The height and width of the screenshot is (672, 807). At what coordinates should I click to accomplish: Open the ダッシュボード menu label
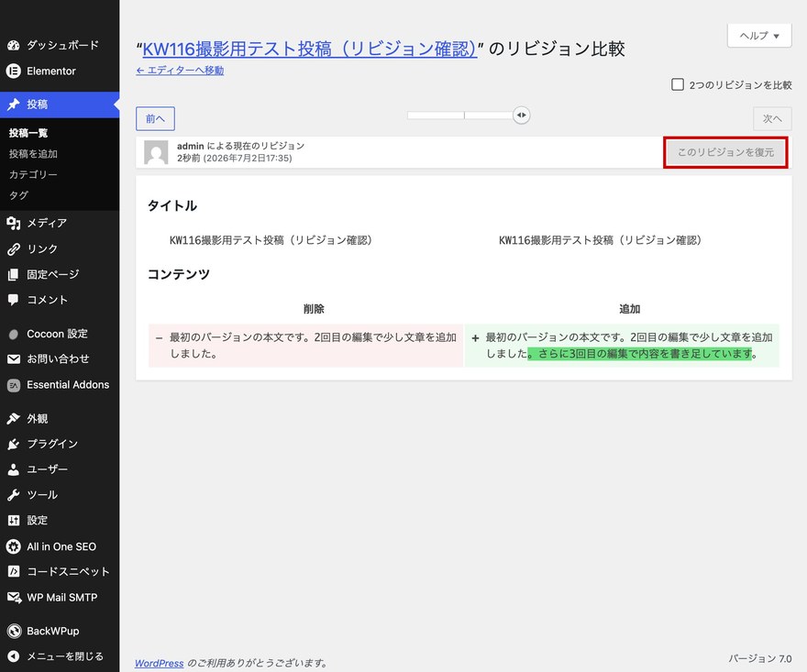[x=62, y=45]
